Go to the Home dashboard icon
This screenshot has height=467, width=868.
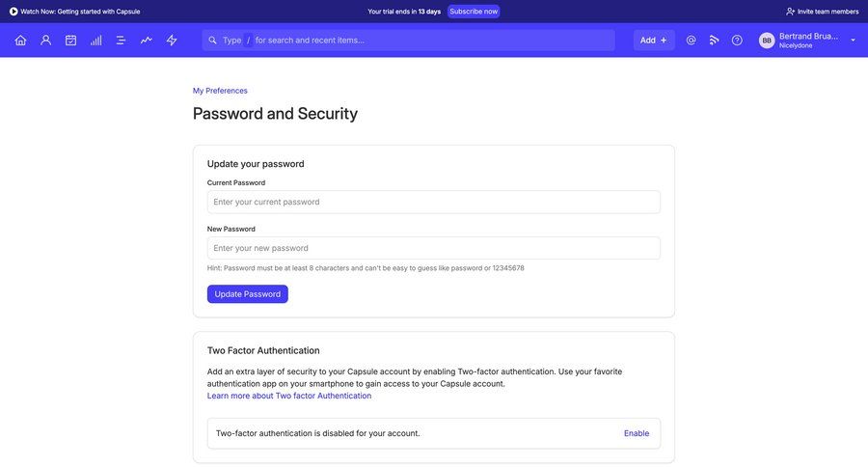[x=20, y=41]
